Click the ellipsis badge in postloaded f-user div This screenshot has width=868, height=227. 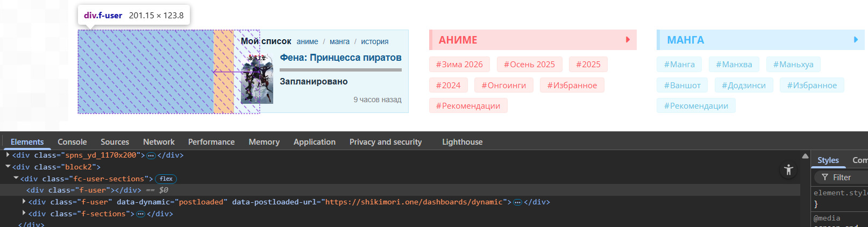coord(517,202)
